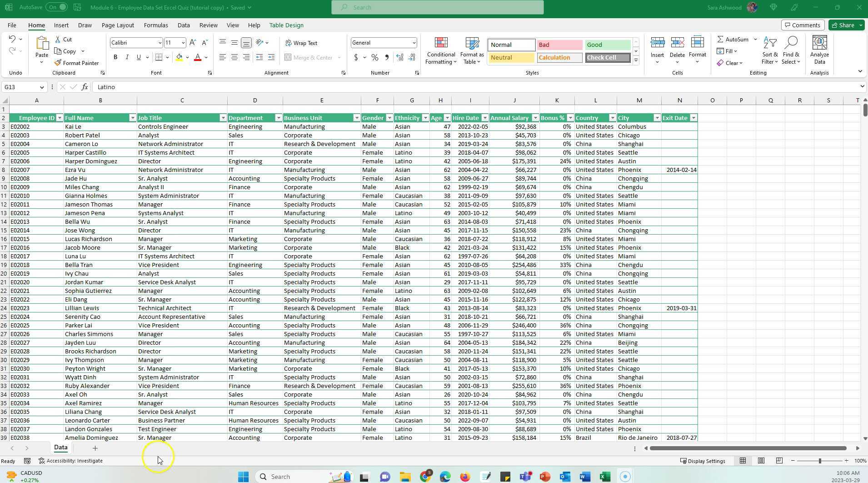868x483 pixels.
Task: Apply AutoSum to selection
Action: (x=733, y=39)
